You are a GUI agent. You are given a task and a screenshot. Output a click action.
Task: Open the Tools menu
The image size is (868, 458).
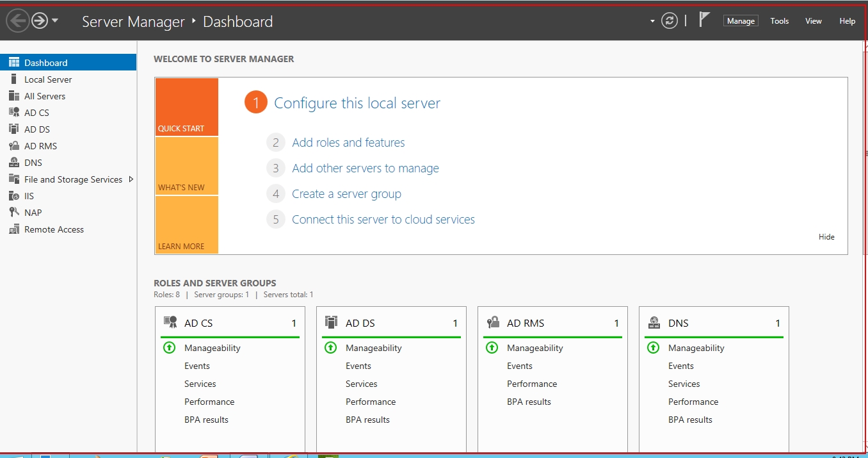point(779,21)
